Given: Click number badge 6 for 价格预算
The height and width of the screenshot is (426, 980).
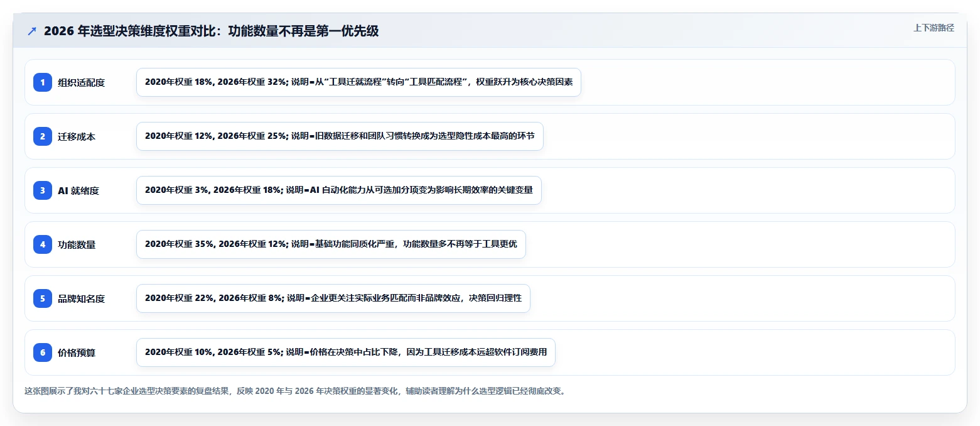Looking at the screenshot, I should [x=43, y=352].
